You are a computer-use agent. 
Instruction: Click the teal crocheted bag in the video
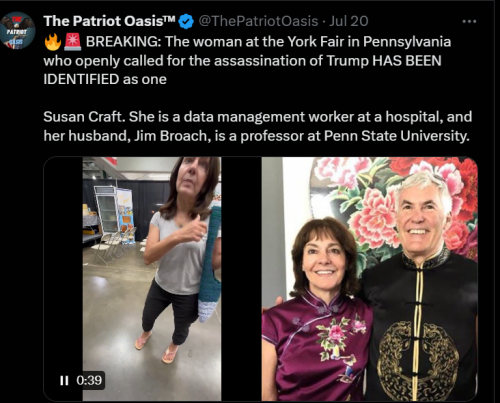[210, 263]
